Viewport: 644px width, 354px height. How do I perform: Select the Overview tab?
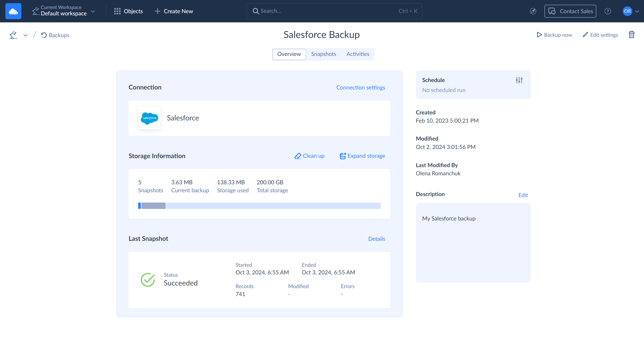[x=289, y=54]
